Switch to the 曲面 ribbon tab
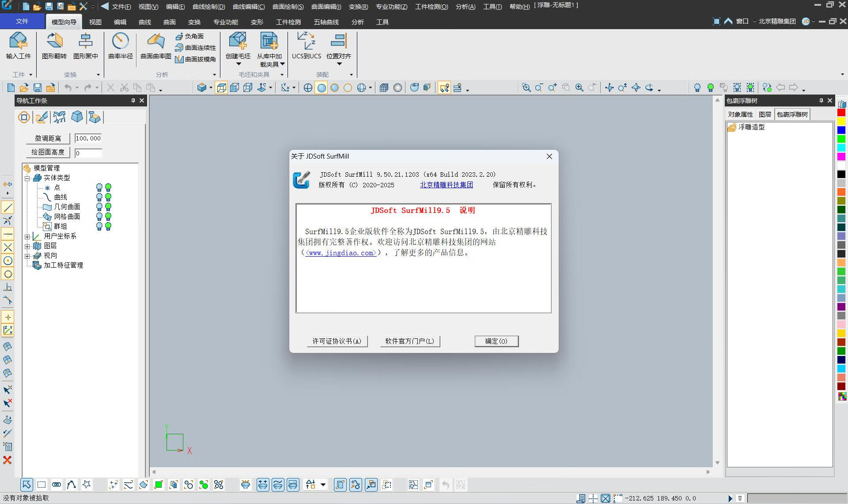Screen dimensions: 848x504 pyautogui.click(x=170, y=22)
